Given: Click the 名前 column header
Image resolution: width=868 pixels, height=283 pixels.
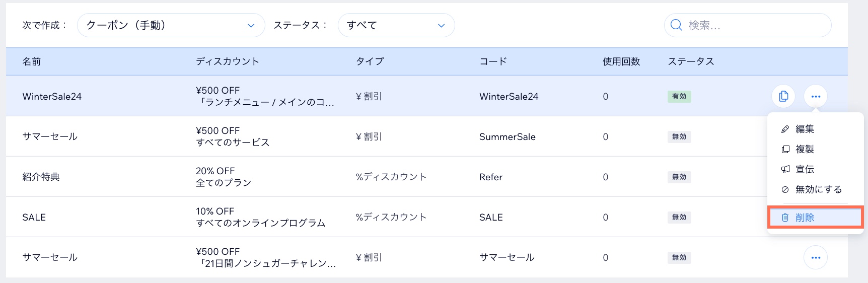Looking at the screenshot, I should coord(32,61).
